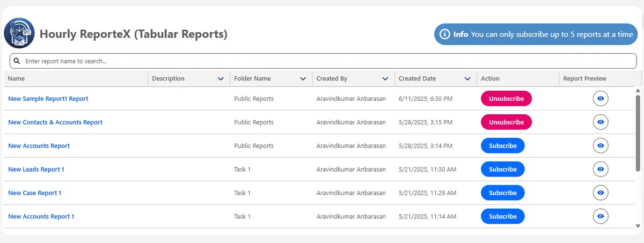Click the Name column header
The image size is (644, 243).
coord(76,79)
